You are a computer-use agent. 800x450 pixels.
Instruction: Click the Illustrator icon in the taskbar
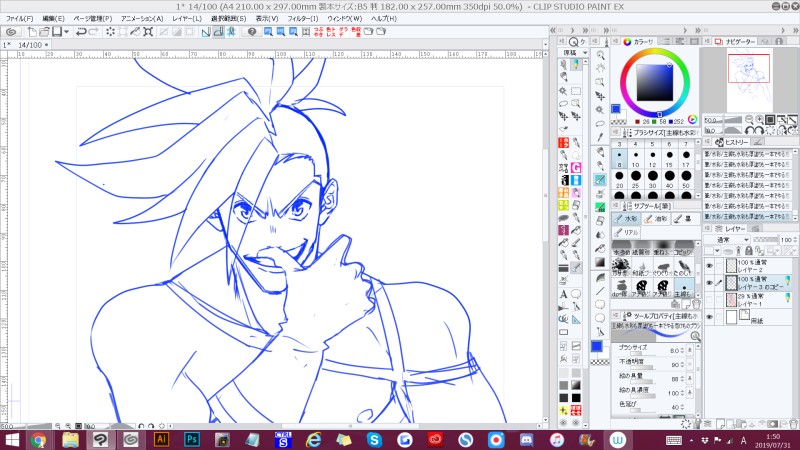161,439
